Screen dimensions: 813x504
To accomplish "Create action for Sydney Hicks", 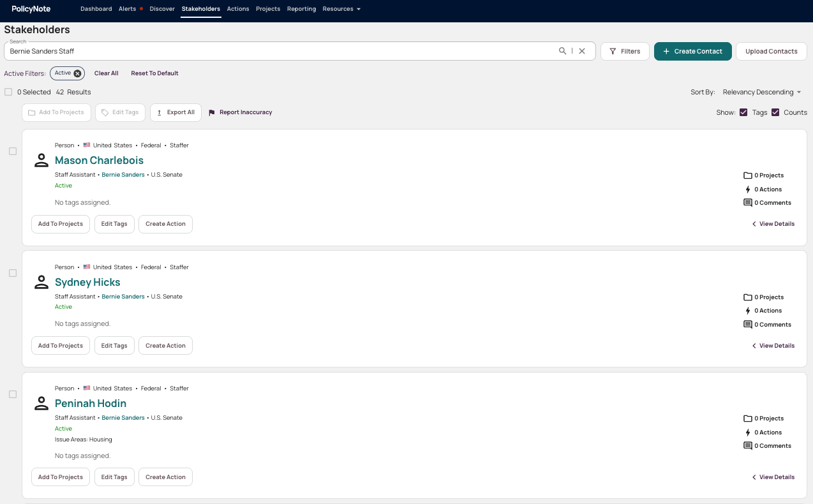I will pyautogui.click(x=165, y=346).
